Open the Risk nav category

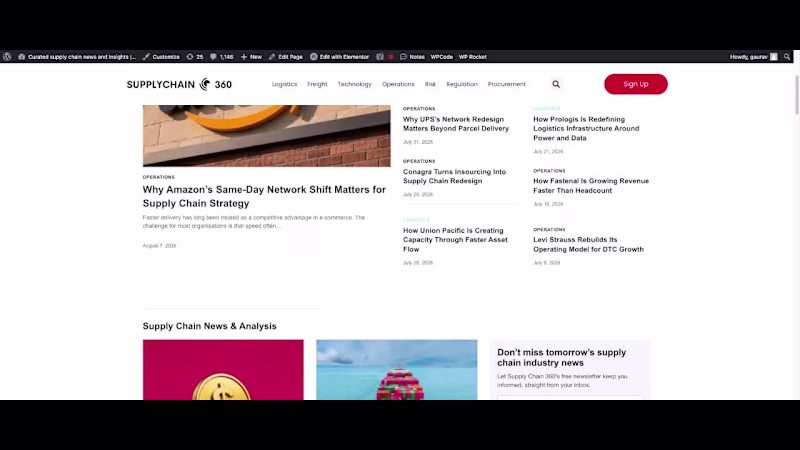click(430, 84)
